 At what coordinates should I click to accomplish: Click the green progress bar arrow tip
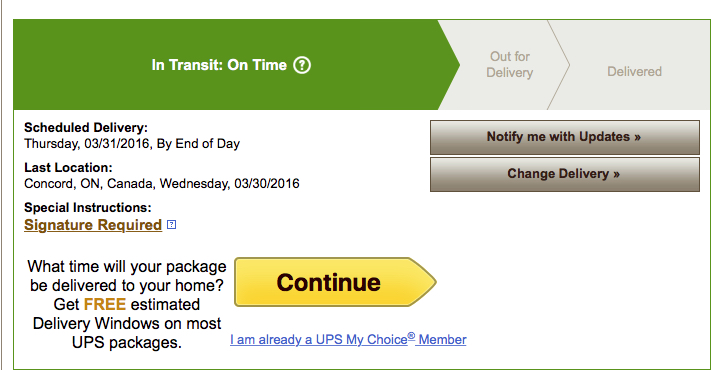[450, 65]
